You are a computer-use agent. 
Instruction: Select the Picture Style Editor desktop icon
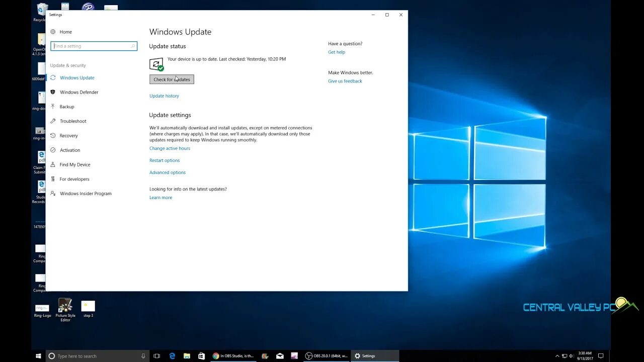click(x=65, y=310)
